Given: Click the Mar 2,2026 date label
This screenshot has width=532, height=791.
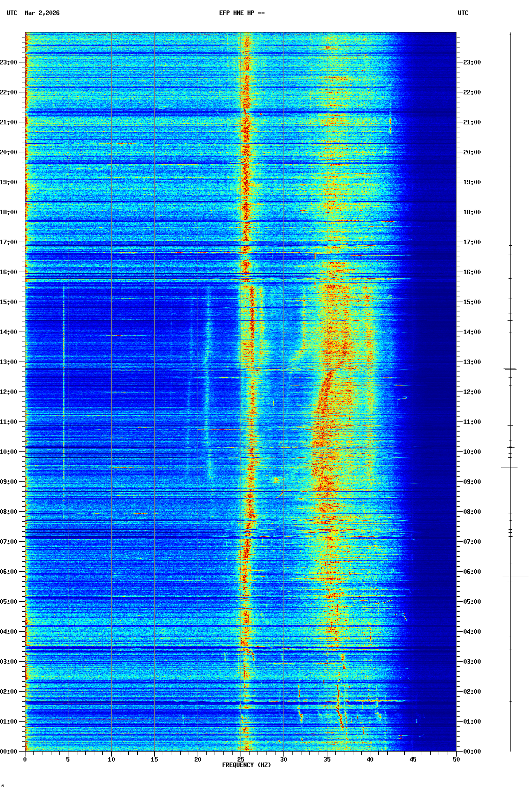Looking at the screenshot, I should [x=42, y=13].
